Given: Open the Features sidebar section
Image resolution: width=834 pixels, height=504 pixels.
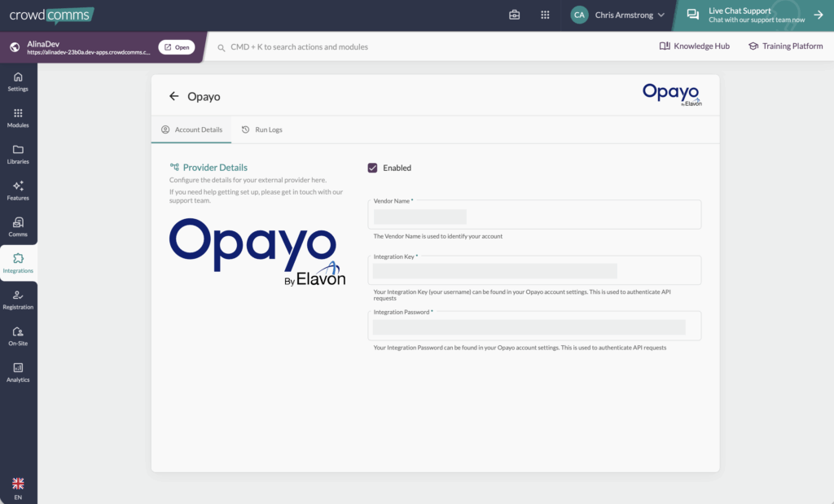Looking at the screenshot, I should click(x=18, y=191).
